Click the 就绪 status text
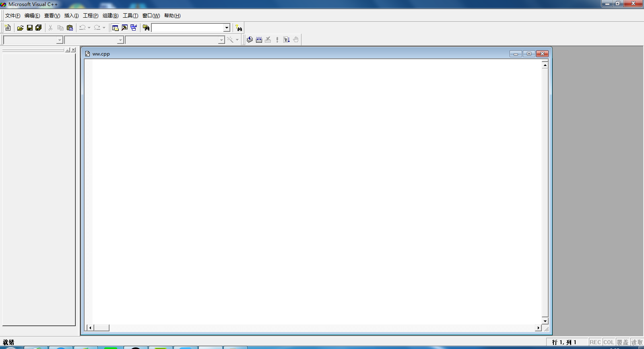This screenshot has height=349, width=644. tap(8, 342)
